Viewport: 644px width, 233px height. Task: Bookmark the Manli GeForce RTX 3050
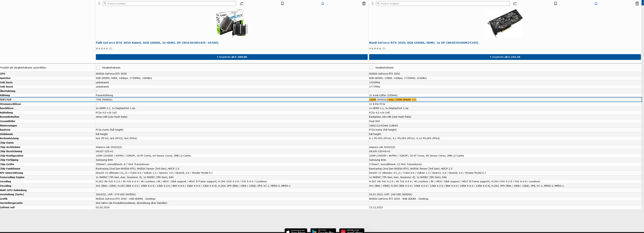(x=556, y=3)
